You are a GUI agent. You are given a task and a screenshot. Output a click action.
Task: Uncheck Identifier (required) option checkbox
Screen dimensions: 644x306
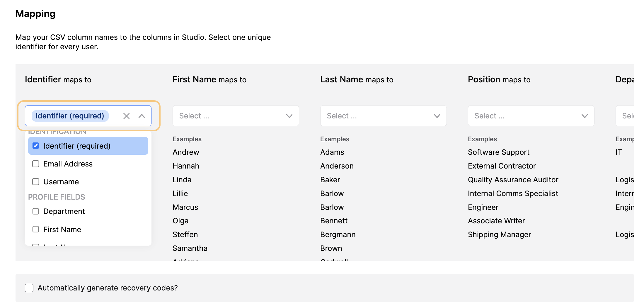(x=36, y=146)
